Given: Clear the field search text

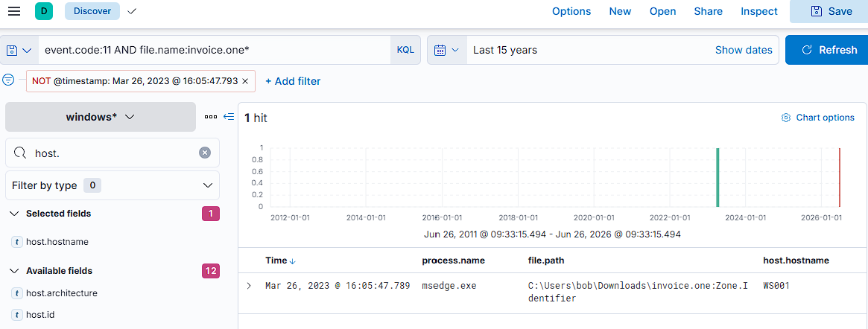Looking at the screenshot, I should [x=205, y=153].
